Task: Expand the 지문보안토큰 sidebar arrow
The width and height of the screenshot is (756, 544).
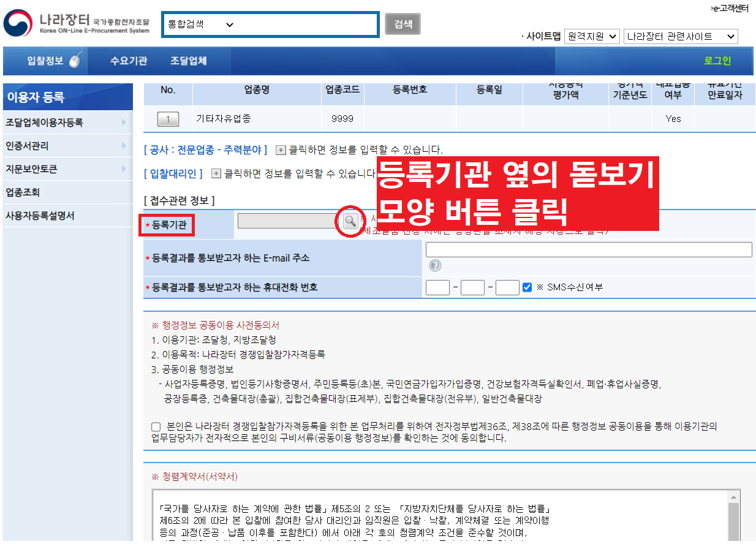Action: [x=124, y=169]
